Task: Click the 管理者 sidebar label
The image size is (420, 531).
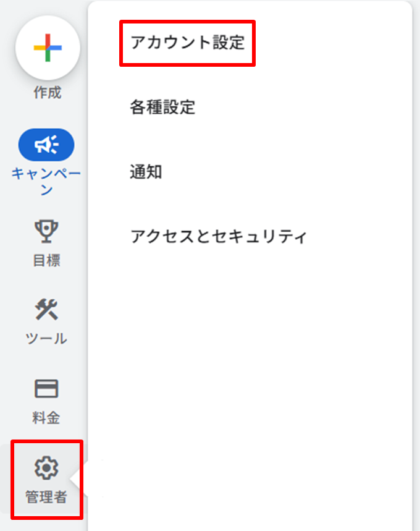Action: pyautogui.click(x=46, y=497)
